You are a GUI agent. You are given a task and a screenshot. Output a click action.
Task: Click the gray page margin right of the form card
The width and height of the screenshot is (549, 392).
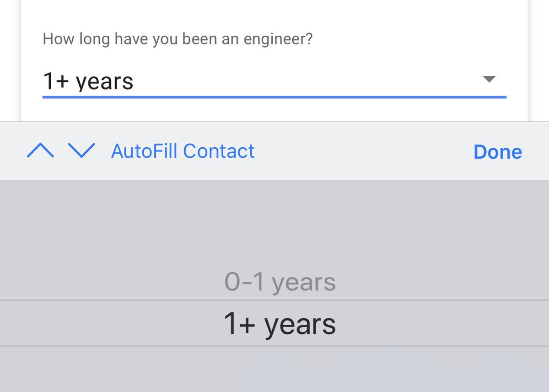click(x=539, y=59)
